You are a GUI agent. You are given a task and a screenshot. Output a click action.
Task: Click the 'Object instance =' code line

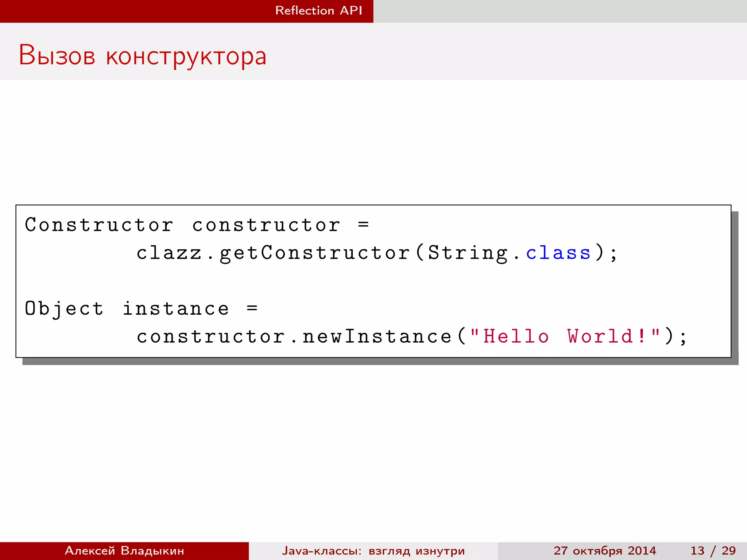click(141, 309)
